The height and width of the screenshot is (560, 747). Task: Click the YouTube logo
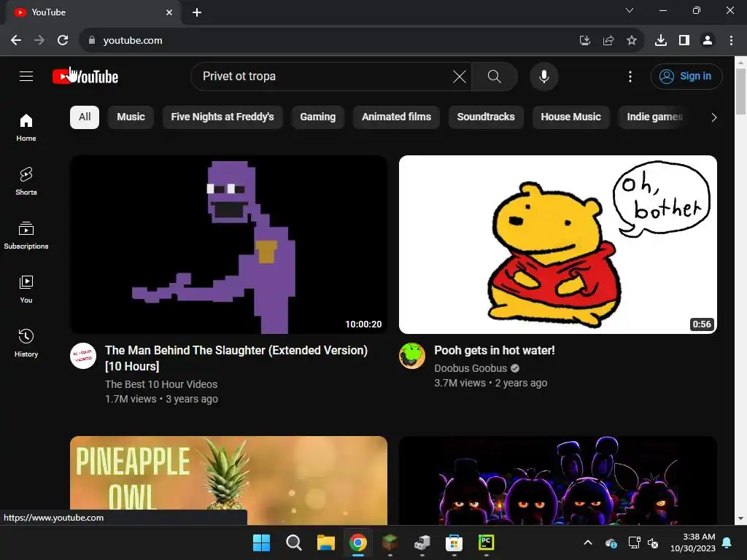(x=85, y=77)
